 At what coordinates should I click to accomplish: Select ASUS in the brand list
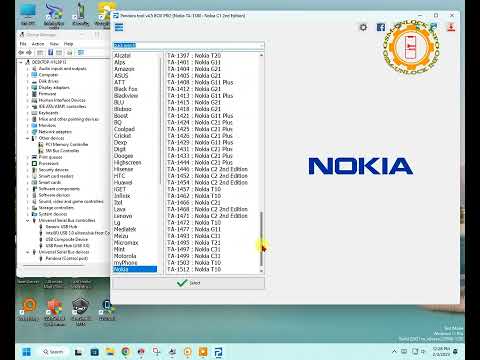click(x=121, y=76)
